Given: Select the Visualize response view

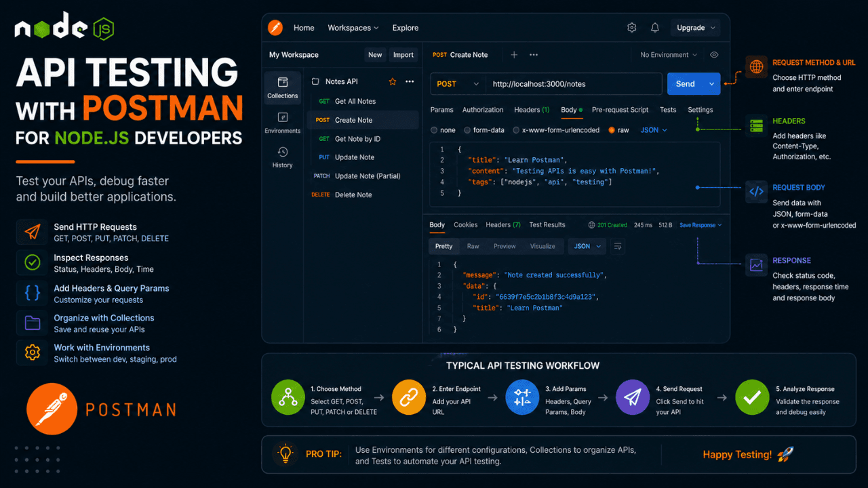Looking at the screenshot, I should (542, 247).
